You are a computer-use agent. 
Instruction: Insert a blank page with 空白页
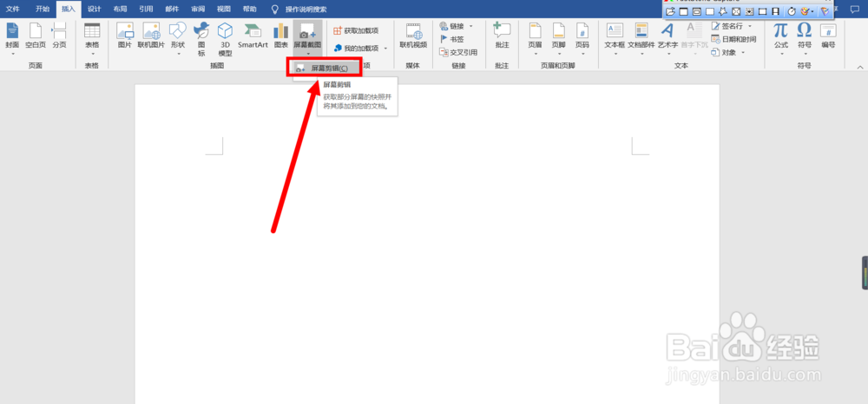(36, 36)
